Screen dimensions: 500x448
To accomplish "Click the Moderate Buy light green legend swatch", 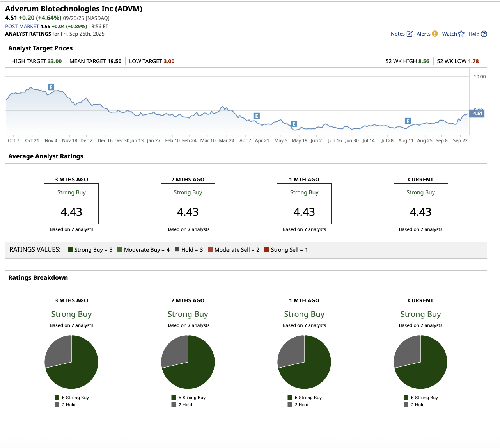I will 120,250.
